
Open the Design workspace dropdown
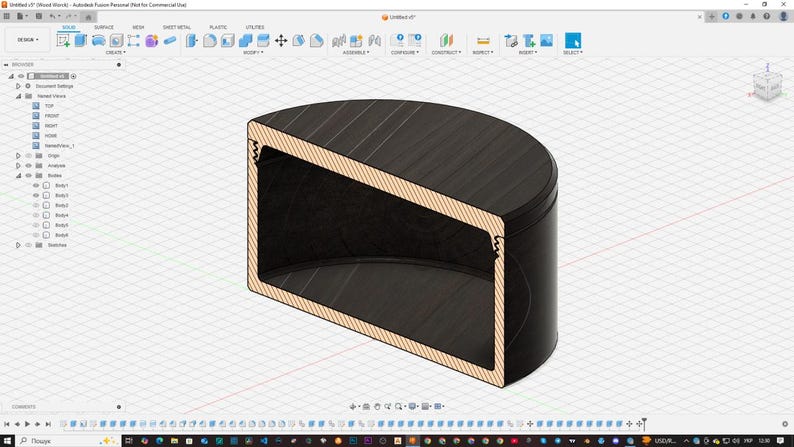click(x=28, y=40)
